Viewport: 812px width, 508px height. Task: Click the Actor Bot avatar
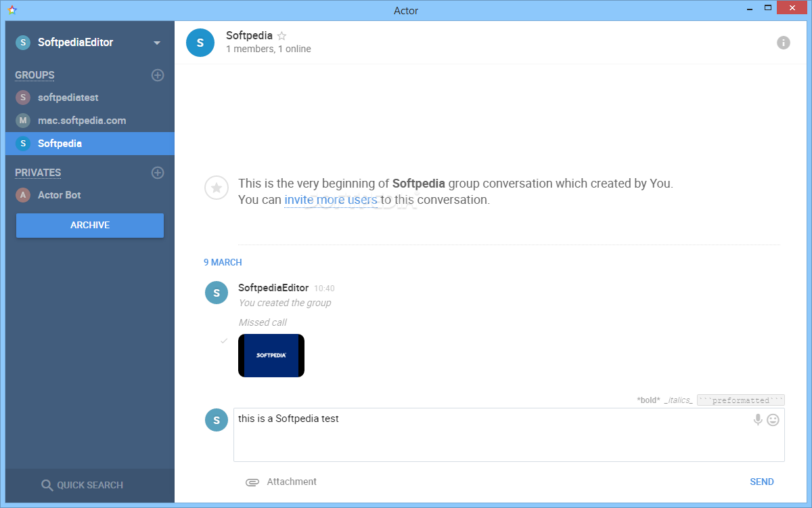click(x=23, y=195)
